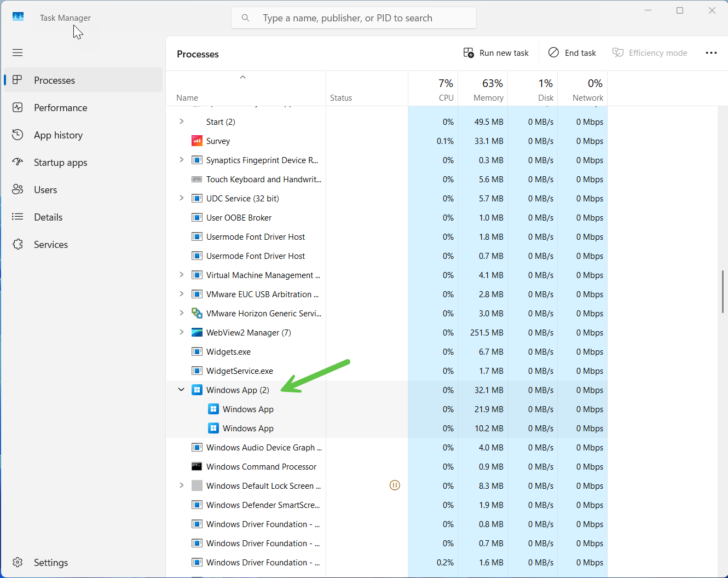Viewport: 728px width, 578px height.
Task: Expand Synaptics Fingerprint Device process
Action: pyautogui.click(x=182, y=160)
